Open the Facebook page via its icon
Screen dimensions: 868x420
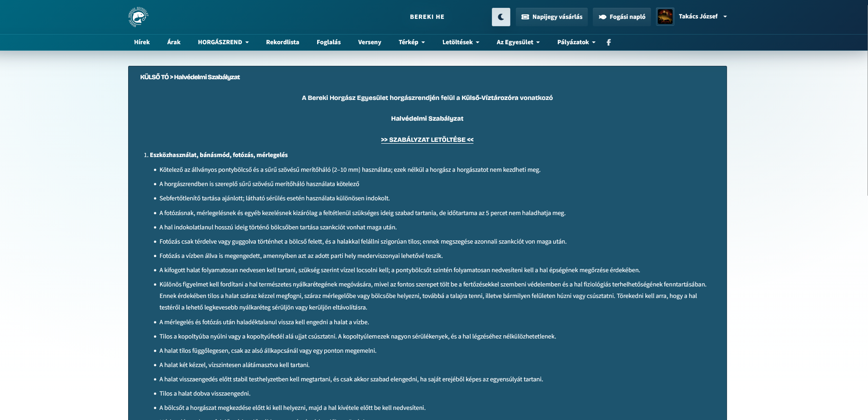point(608,42)
